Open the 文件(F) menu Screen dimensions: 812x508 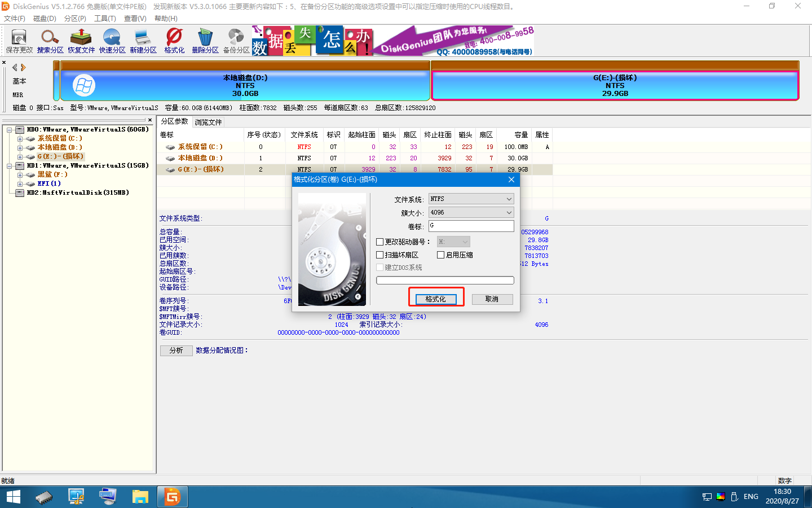click(15, 19)
